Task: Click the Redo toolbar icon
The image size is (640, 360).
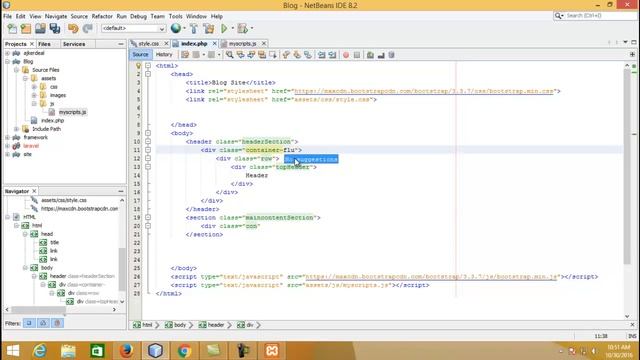Action: pos(87,29)
